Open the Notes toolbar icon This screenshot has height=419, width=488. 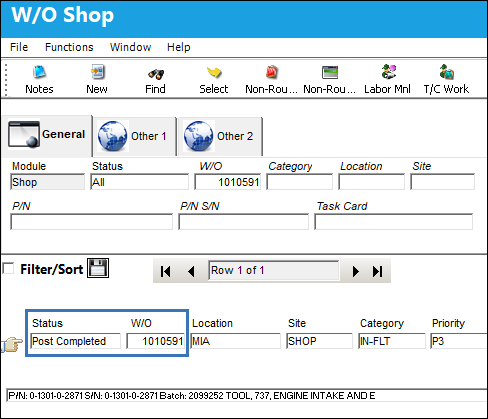tap(39, 72)
